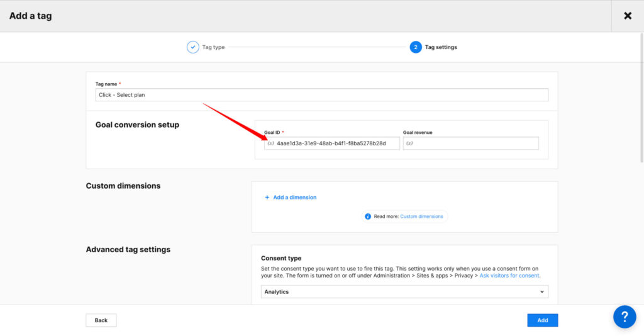Open the Custom dimensions read more link
Viewport: 644px width, 336px height.
click(421, 216)
